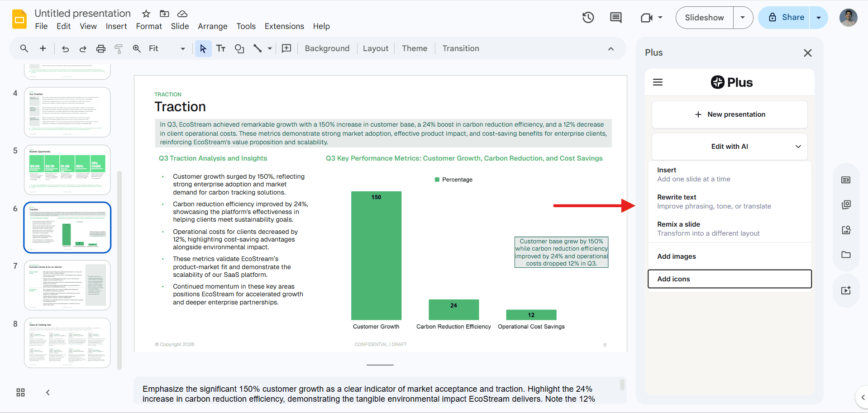Choose Insert one slide at a time
This screenshot has height=413, width=868.
tap(730, 175)
